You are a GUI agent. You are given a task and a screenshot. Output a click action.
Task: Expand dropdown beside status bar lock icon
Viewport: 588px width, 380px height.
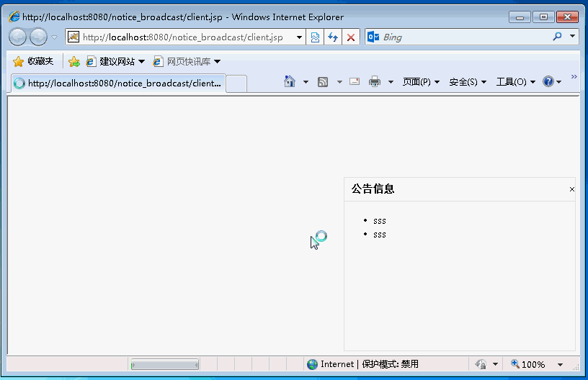(495, 364)
